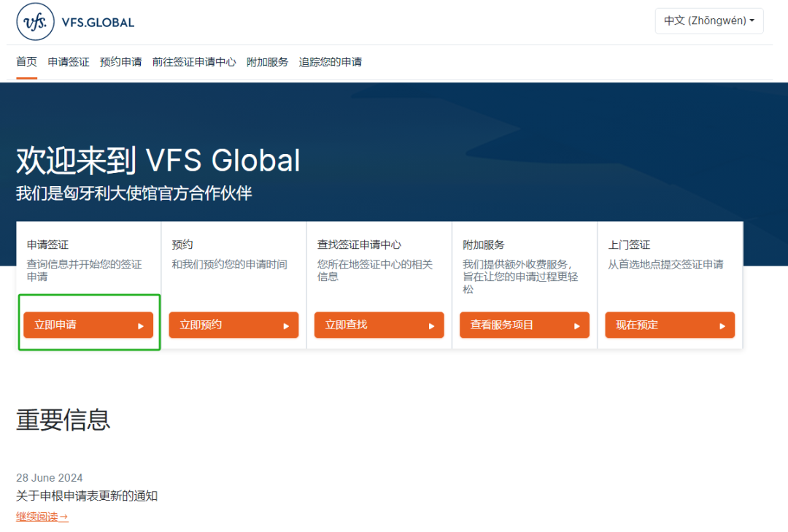The image size is (788, 532).
Task: Click the 关于申根申请表更新的通知 headline
Action: tap(87, 496)
